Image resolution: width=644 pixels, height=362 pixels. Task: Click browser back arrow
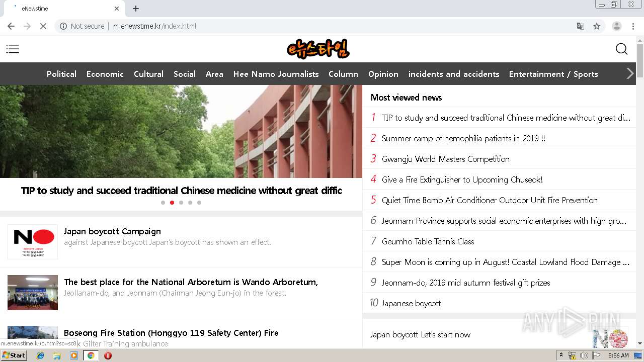coord(11,26)
